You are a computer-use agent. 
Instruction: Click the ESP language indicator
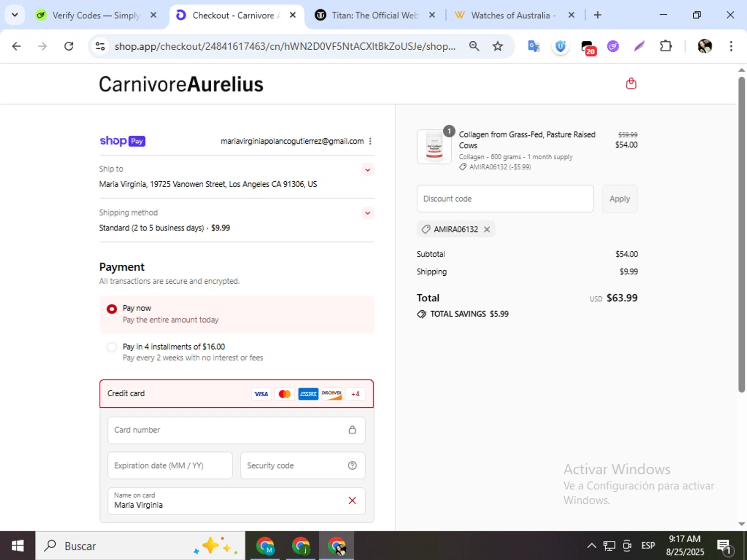pyautogui.click(x=648, y=546)
